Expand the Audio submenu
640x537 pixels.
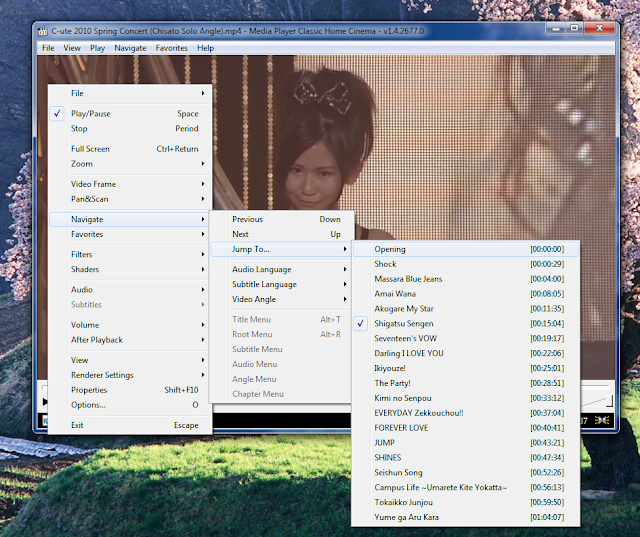click(130, 290)
